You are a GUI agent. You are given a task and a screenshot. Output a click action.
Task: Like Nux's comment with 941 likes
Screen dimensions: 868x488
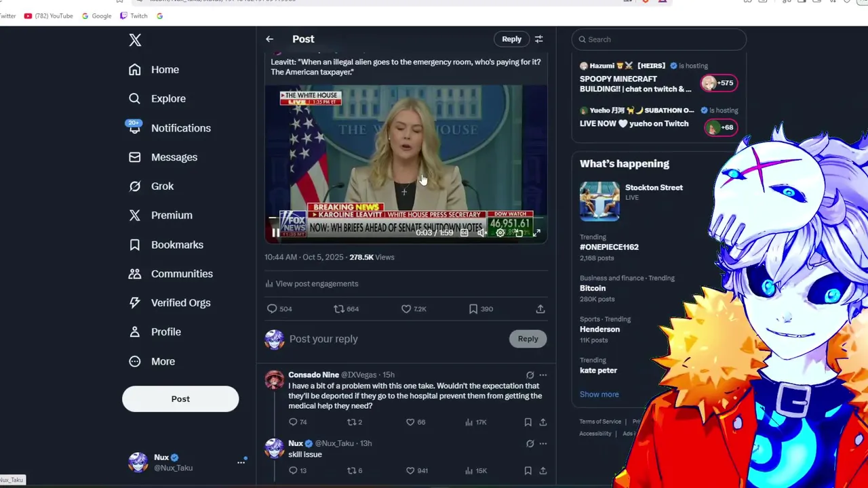pyautogui.click(x=416, y=470)
